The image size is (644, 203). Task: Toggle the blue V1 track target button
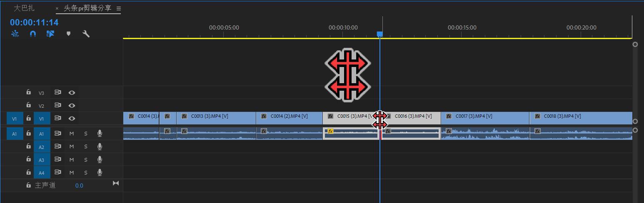pos(42,119)
